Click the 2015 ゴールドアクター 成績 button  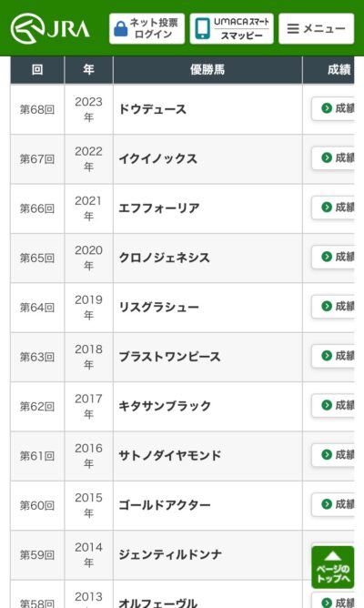[x=333, y=504]
